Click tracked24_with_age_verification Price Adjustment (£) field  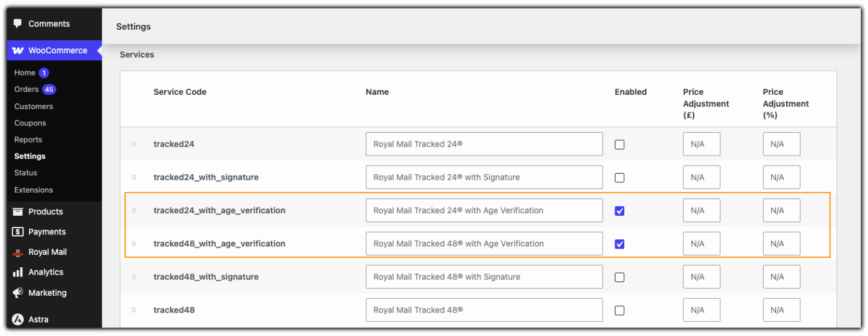tap(702, 210)
